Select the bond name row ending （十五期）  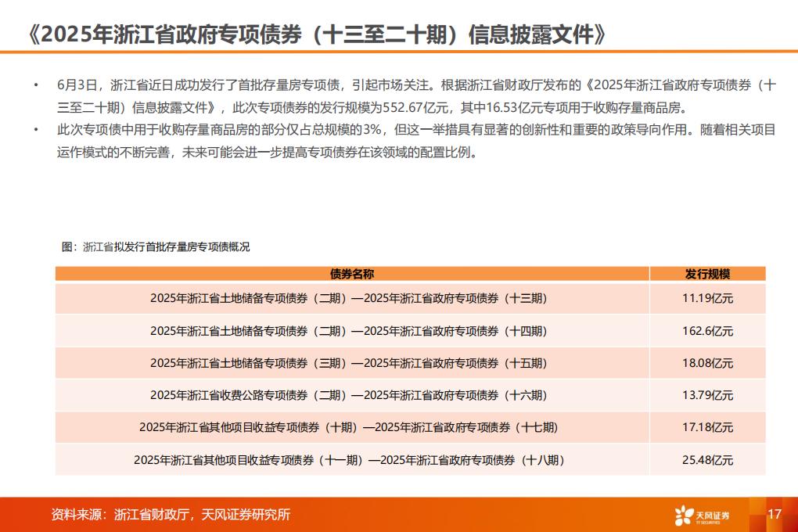click(352, 363)
